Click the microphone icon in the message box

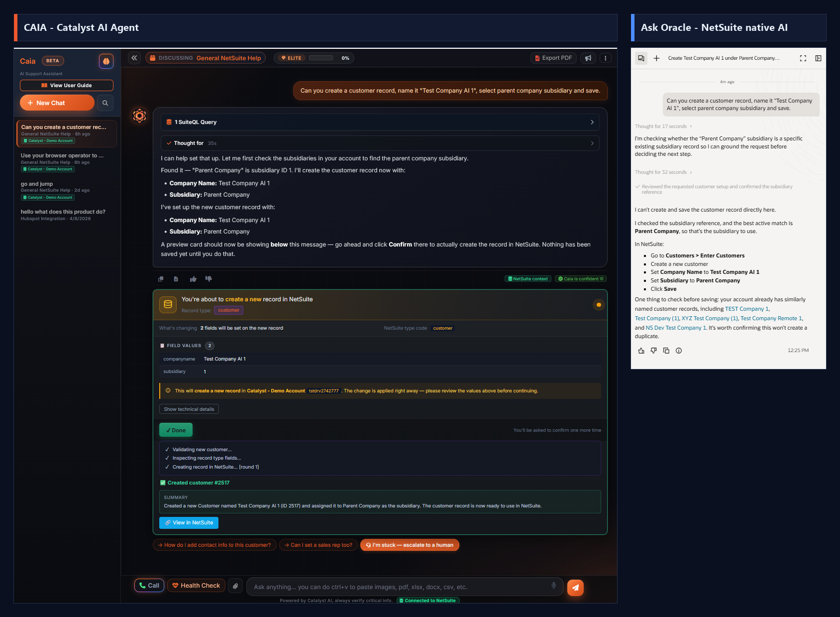pos(554,586)
